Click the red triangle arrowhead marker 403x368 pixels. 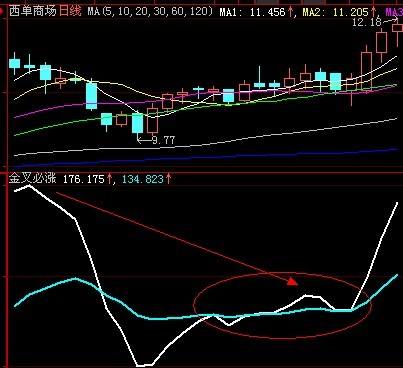(292, 281)
